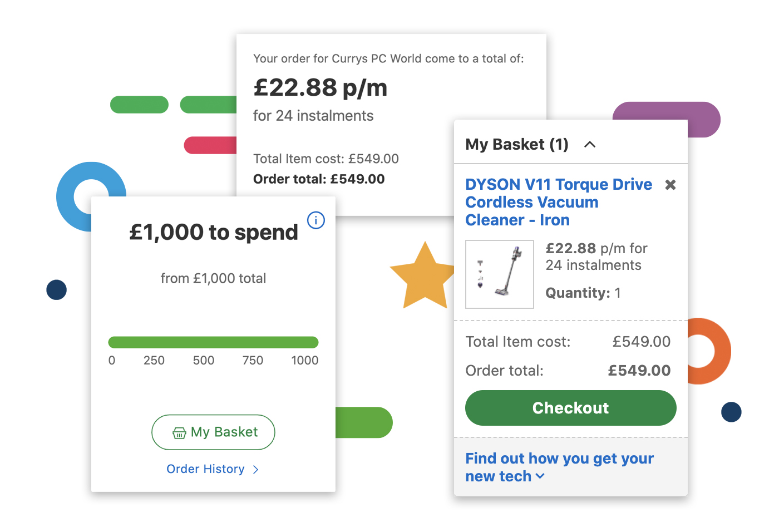View Order History
This screenshot has height=532, width=779.
(205, 469)
